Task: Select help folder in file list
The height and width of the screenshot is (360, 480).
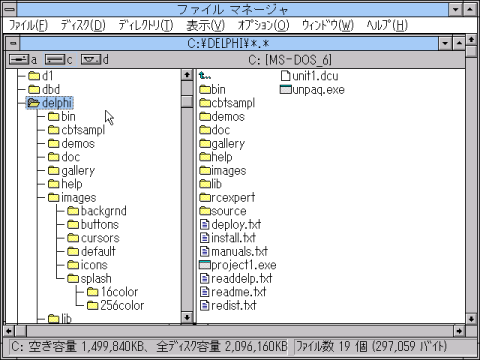Action: [x=216, y=157]
